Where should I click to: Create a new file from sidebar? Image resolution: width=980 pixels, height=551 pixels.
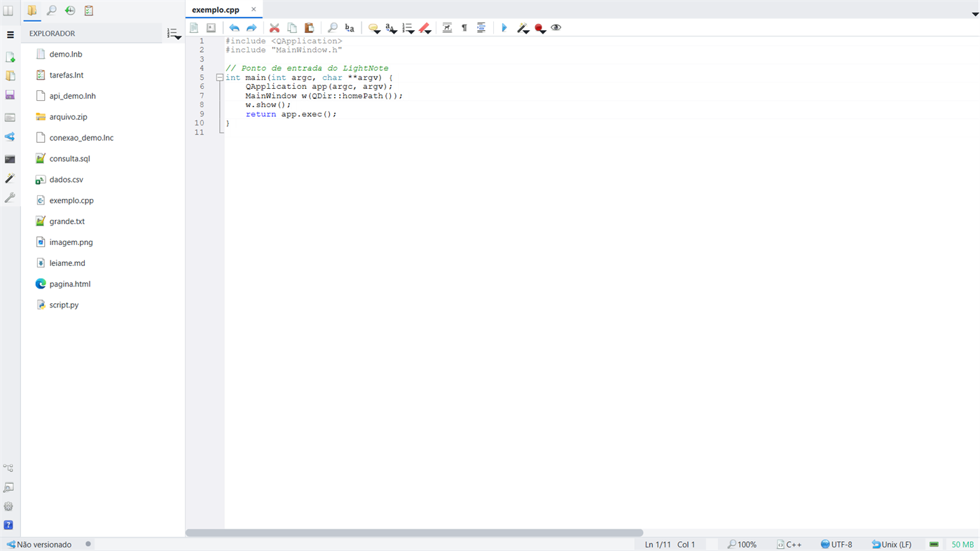click(x=10, y=57)
